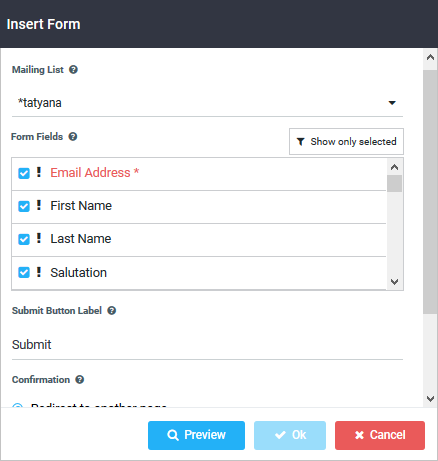Click the red Cancel button
Screen dimensions: 438x461
[x=380, y=435]
